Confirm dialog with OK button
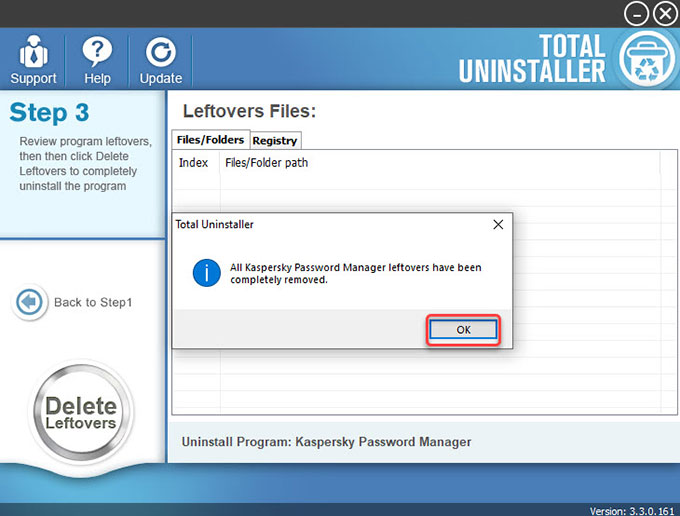The width and height of the screenshot is (680, 516). point(463,330)
